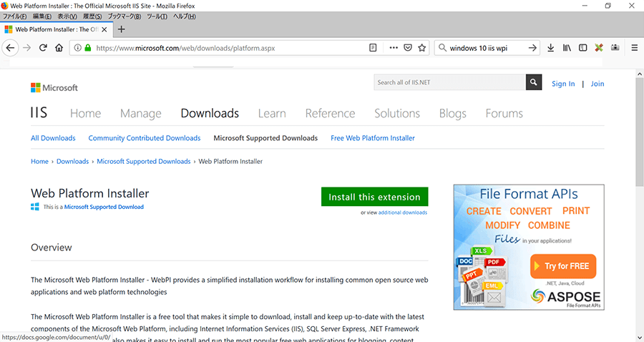Click the Microsoft logo

tap(54, 88)
